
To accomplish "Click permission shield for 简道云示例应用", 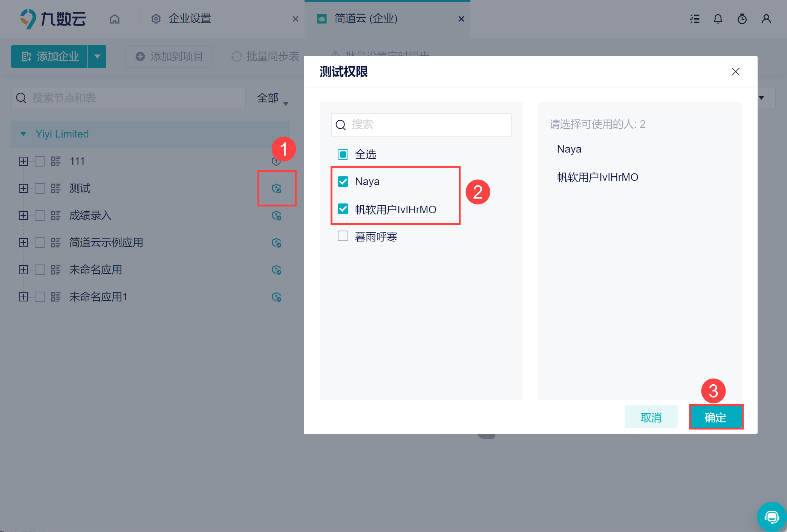I will click(276, 243).
